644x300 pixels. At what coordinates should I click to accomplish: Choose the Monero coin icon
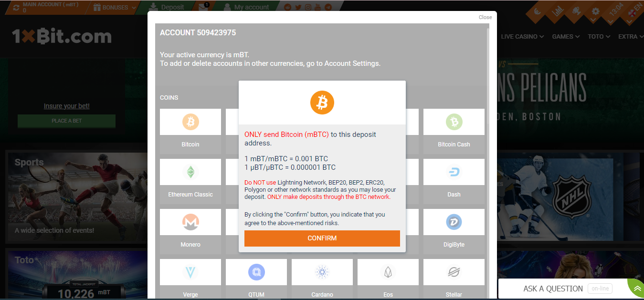190,222
